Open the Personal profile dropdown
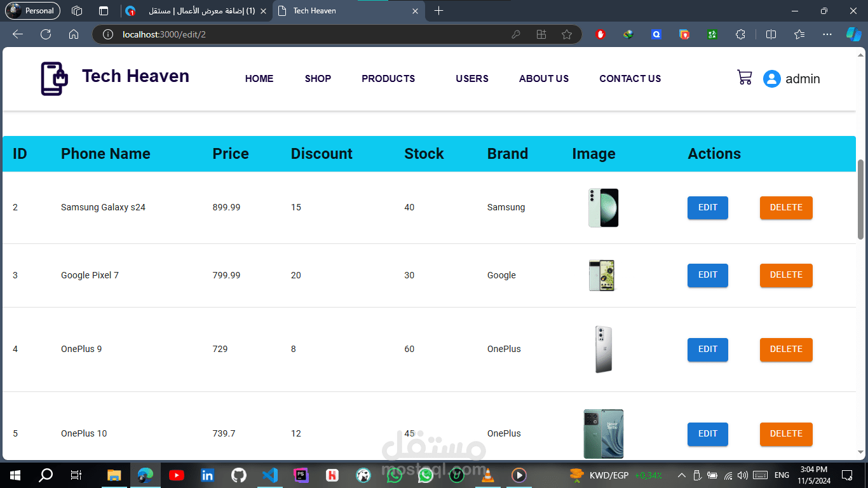 point(33,11)
